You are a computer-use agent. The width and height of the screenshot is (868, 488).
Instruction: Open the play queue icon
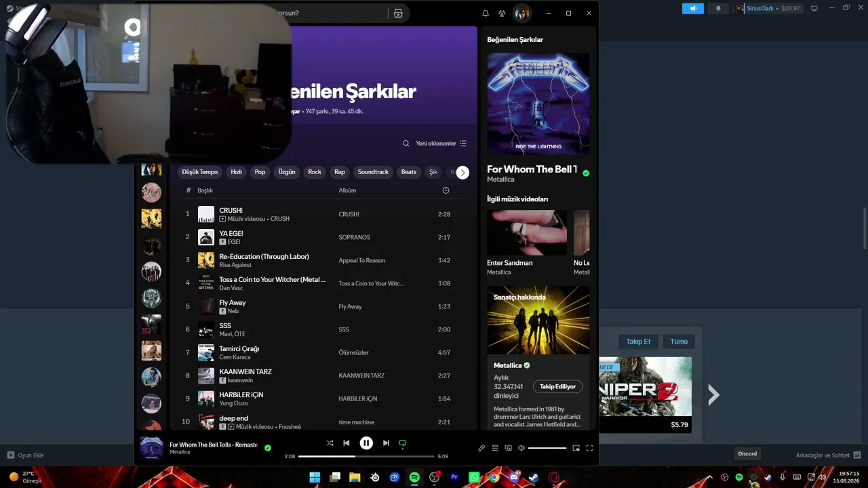[495, 448]
